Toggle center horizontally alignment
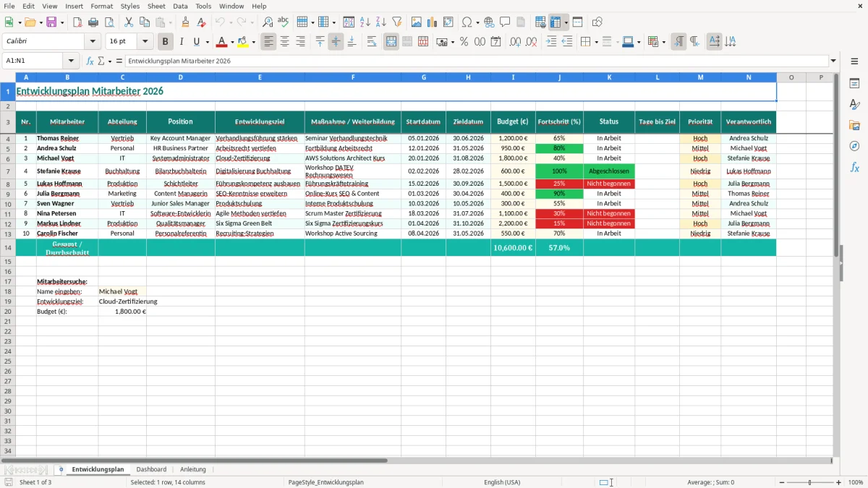 [x=285, y=42]
